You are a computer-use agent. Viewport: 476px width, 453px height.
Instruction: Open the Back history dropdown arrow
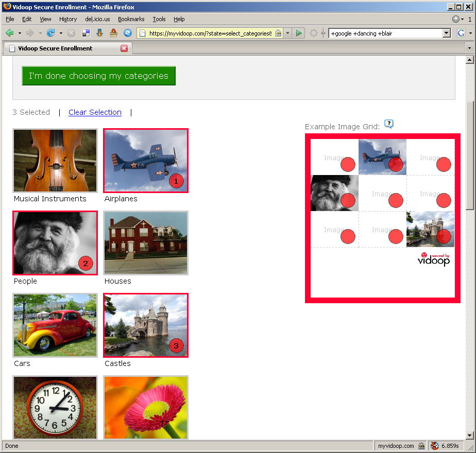(x=20, y=33)
